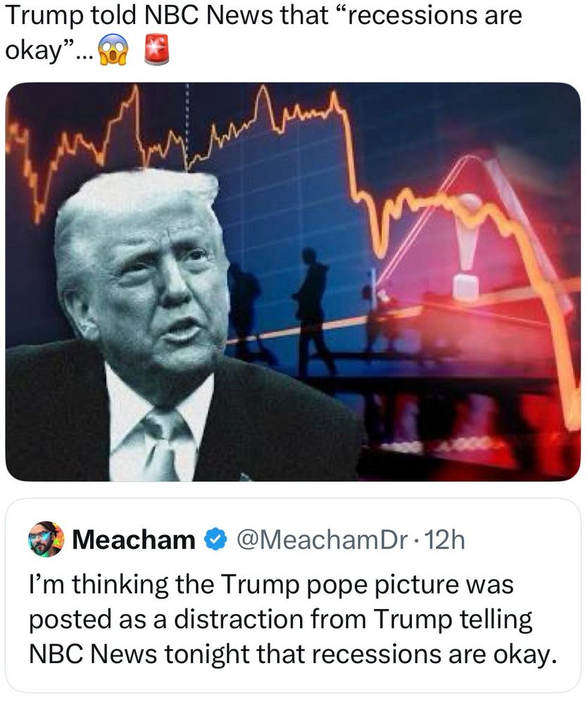Open the attached stock crash image
This screenshot has width=588, height=704.
(293, 282)
